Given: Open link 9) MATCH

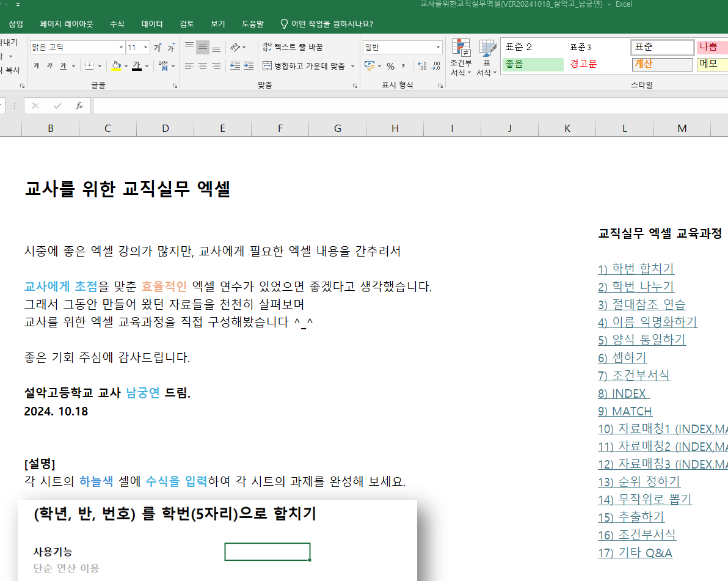Looking at the screenshot, I should [x=625, y=411].
